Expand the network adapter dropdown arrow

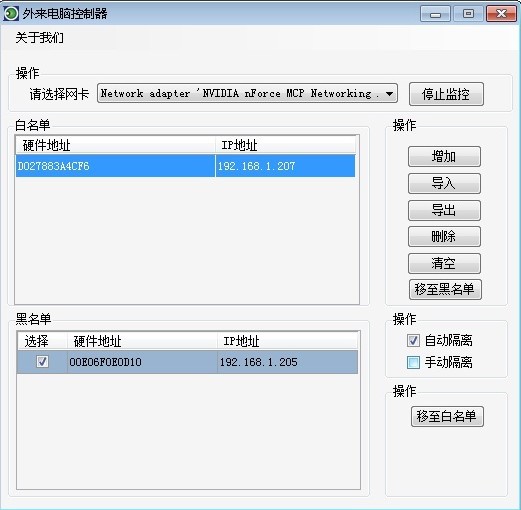pos(389,94)
